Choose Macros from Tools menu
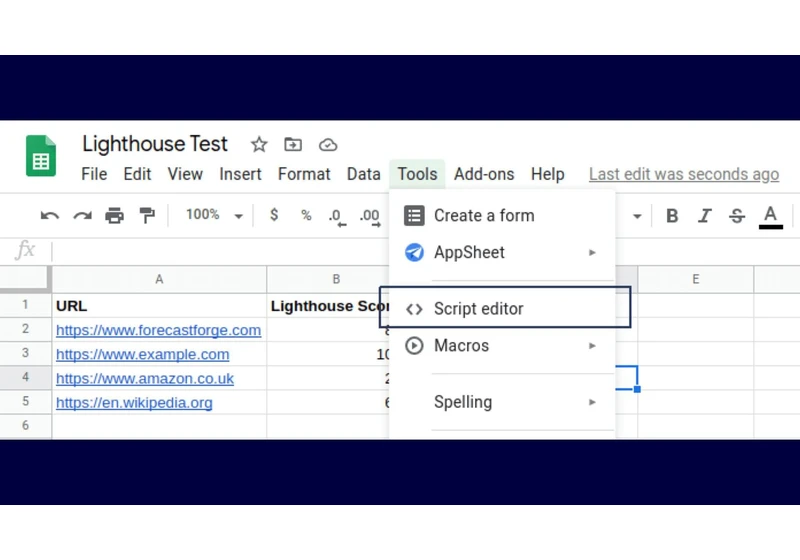This screenshot has height=560, width=800. pyautogui.click(x=502, y=346)
